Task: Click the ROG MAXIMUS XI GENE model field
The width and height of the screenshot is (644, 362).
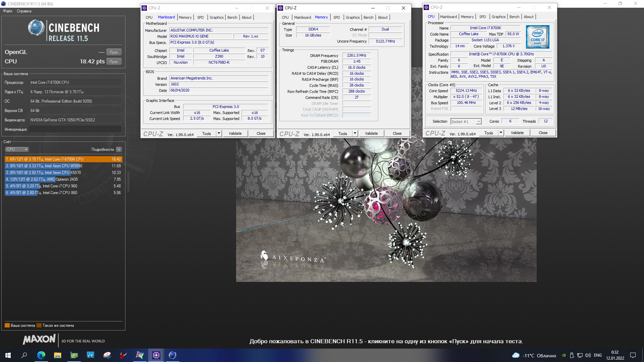Action: pyautogui.click(x=201, y=36)
